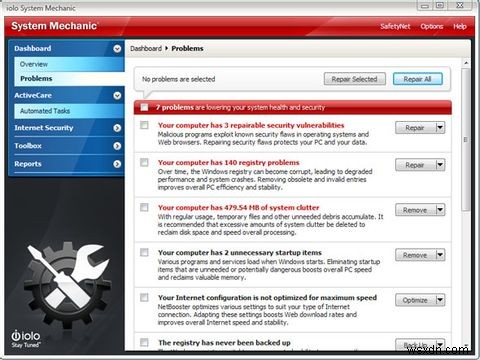The width and height of the screenshot is (480, 360).
Task: Collapse the ActiveCare section chevron
Action: 117,96
